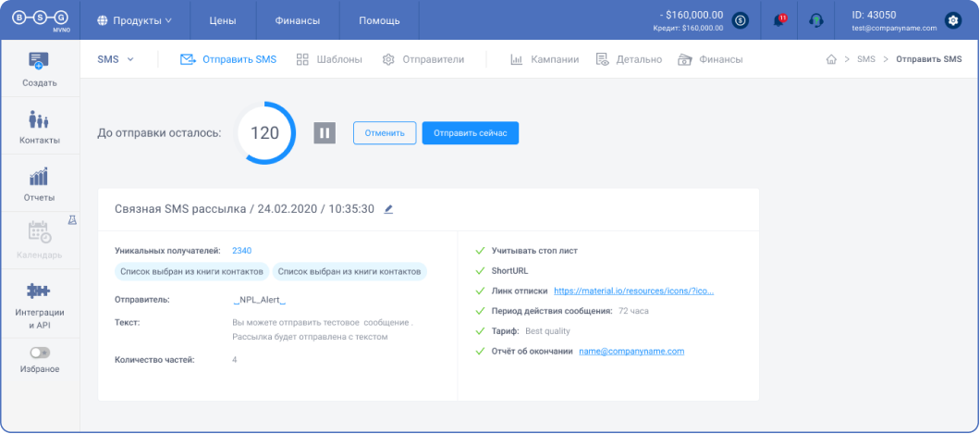Expand the SMS product dropdown
This screenshot has width=980, height=434.
coord(116,59)
